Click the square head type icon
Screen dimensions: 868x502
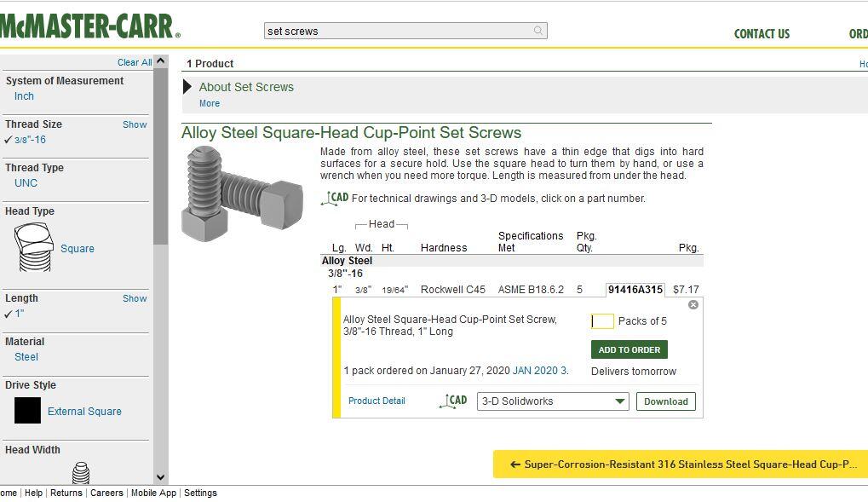(x=34, y=247)
